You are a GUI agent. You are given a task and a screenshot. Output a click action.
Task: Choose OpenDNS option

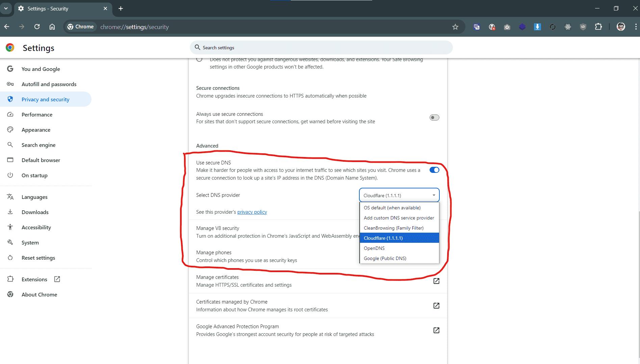[x=399, y=248]
